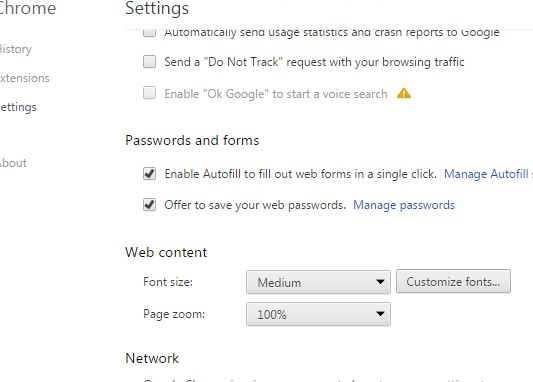Open History in the left sidebar

point(16,49)
